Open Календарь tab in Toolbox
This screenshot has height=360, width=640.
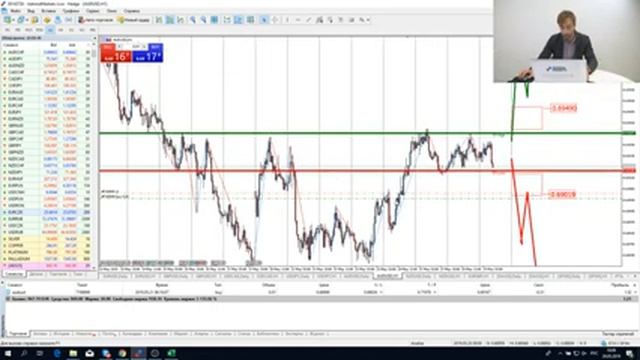pyautogui.click(x=133, y=334)
